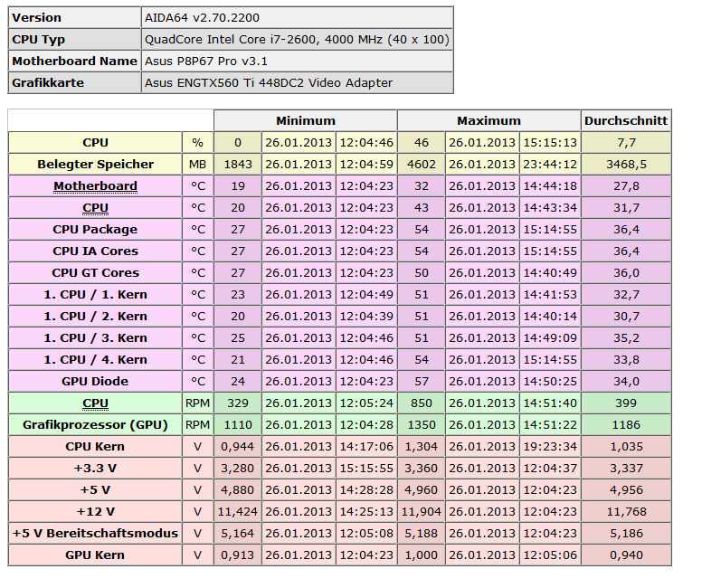Select the 15:15:55 +3.3 V minimum time
Viewport: 702px width, 588px height.
[366, 469]
